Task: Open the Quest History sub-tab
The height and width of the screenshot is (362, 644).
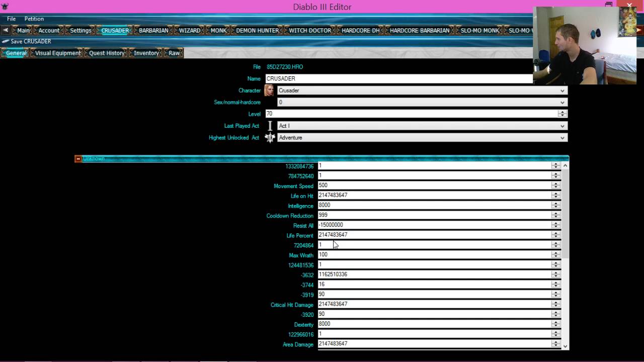Action: click(107, 53)
